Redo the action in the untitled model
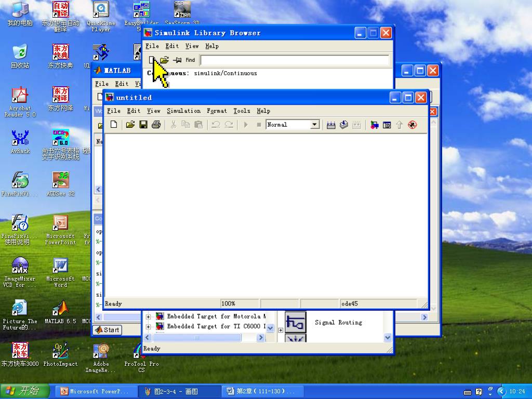532x399 pixels. pyautogui.click(x=229, y=125)
